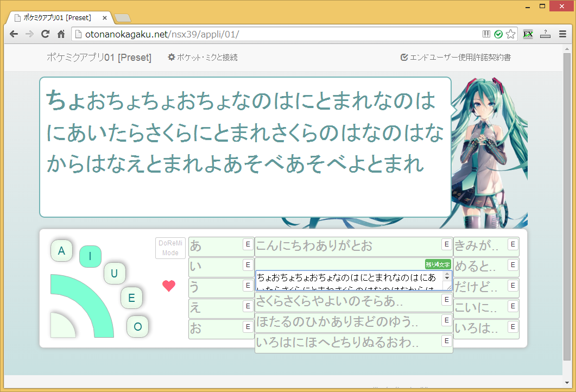The height and width of the screenshot is (392, 576).
Task: Open ポケット・ミクと接続 connection settings
Action: coord(203,58)
